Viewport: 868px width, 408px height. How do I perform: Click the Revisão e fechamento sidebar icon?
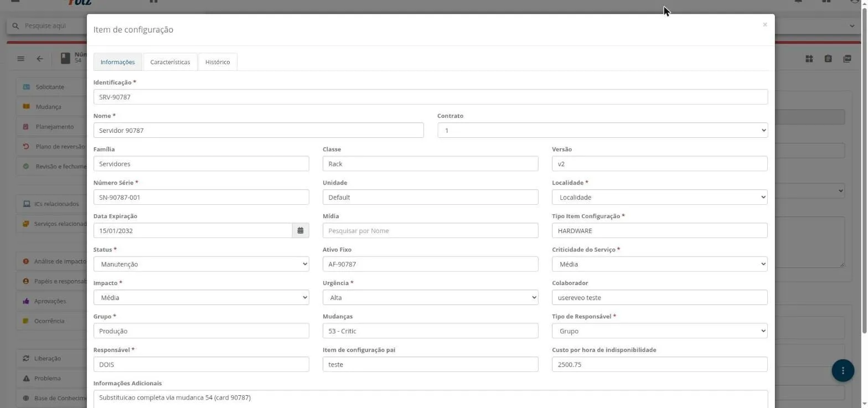tap(26, 167)
